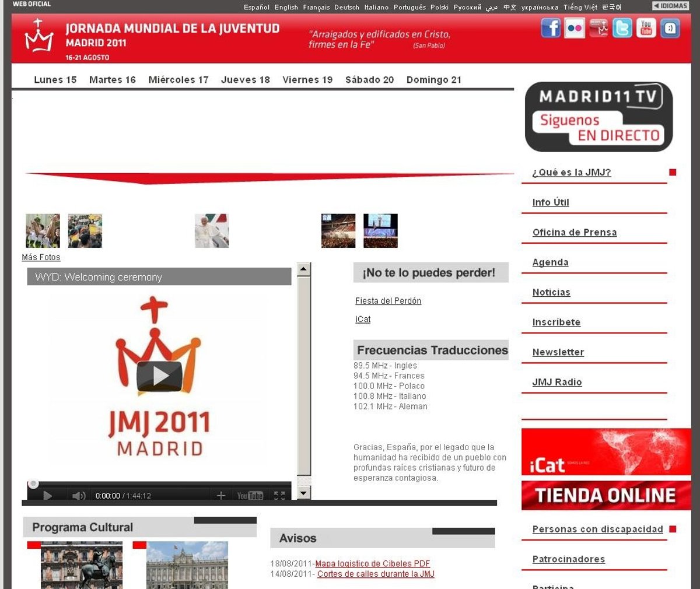This screenshot has width=700, height=589.
Task: Start video with large center play button
Action: click(159, 376)
